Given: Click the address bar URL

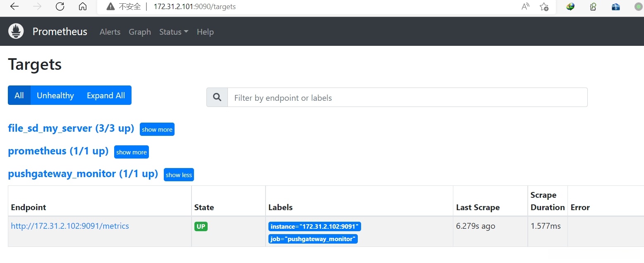Looking at the screenshot, I should pos(194,7).
